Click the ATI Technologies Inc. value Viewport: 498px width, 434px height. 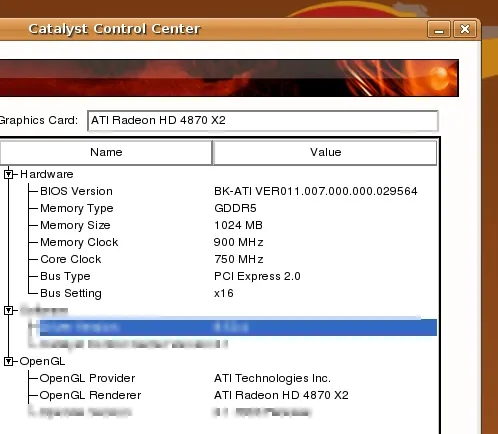coord(272,378)
